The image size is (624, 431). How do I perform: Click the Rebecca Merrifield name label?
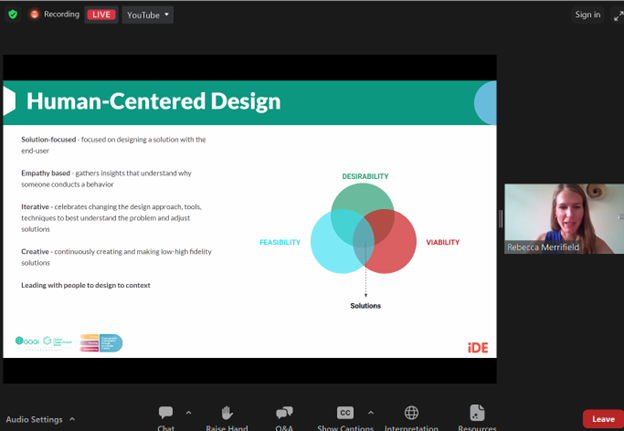pyautogui.click(x=543, y=247)
